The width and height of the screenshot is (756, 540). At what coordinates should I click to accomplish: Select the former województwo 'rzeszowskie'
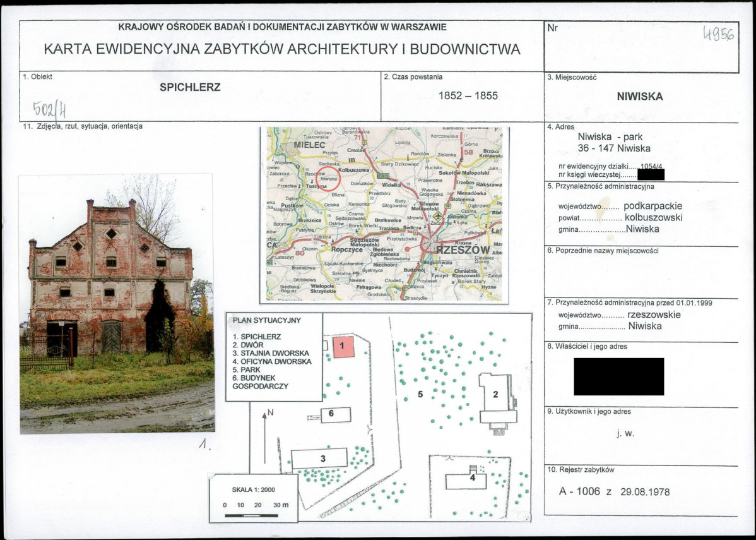(654, 315)
